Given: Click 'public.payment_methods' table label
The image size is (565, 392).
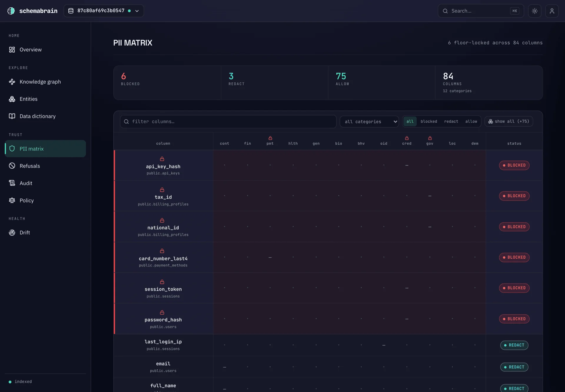Looking at the screenshot, I should 163,265.
